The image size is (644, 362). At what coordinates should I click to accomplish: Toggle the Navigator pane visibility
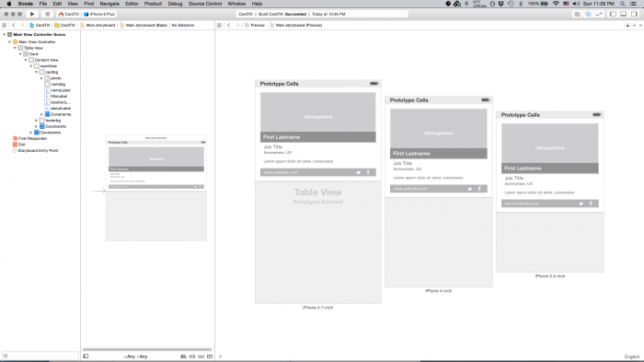pyautogui.click(x=613, y=14)
